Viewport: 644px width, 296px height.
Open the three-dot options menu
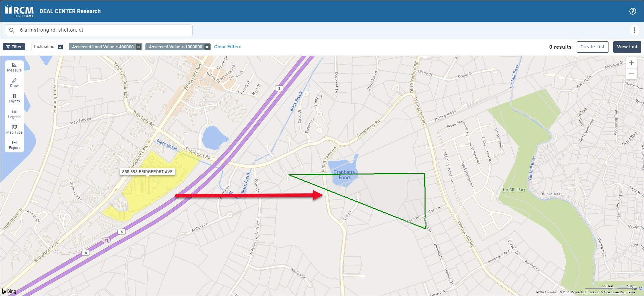634,30
